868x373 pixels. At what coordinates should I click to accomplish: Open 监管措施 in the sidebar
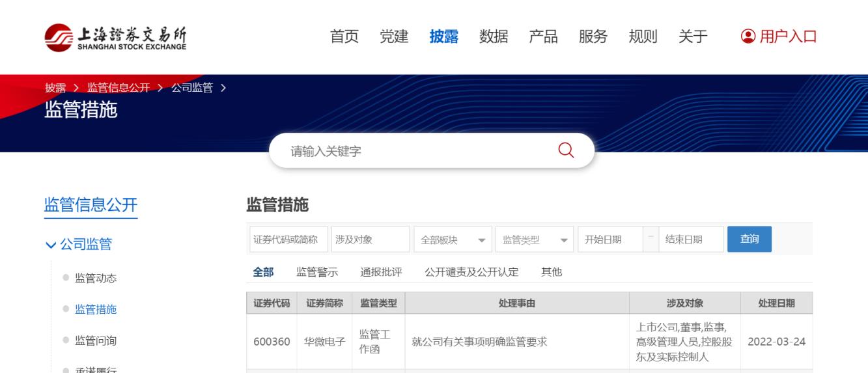pos(96,309)
